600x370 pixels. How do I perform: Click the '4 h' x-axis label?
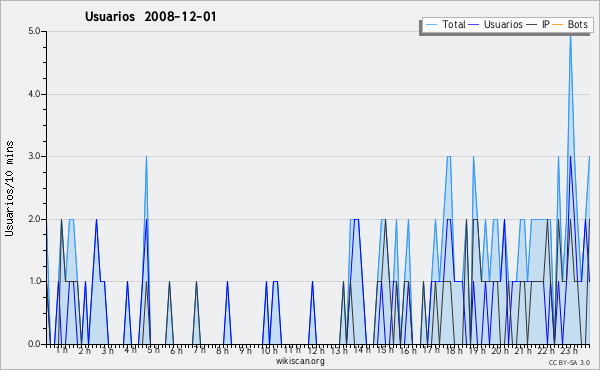tap(130, 350)
